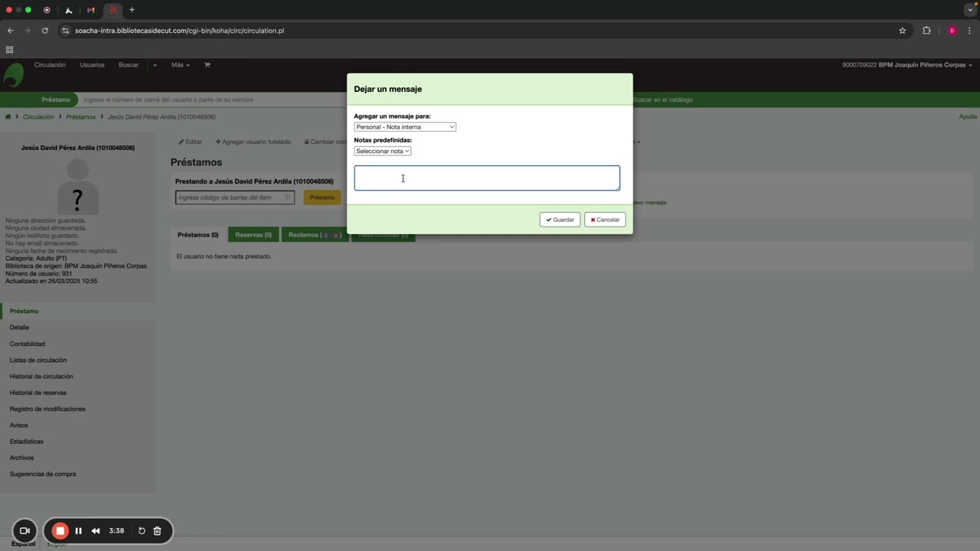
Task: Delete the recording with trash icon
Action: pyautogui.click(x=157, y=530)
